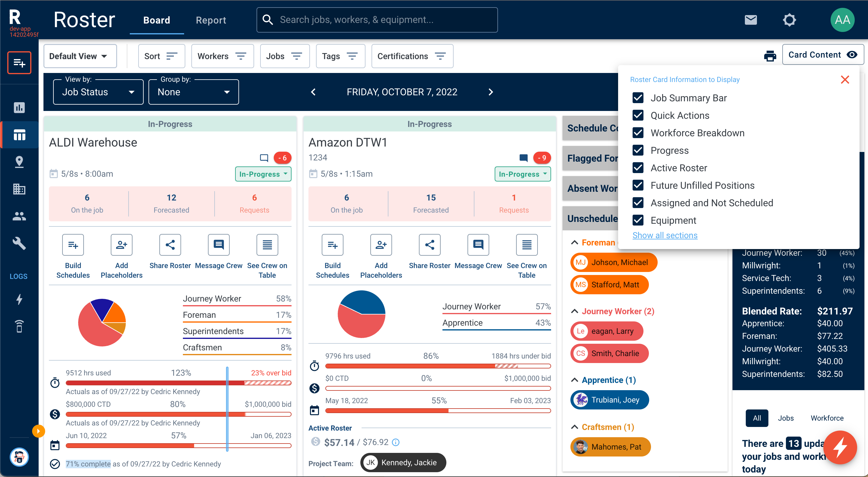Click the add-to-list icon in sidebar
868x477 pixels.
pos(19,63)
